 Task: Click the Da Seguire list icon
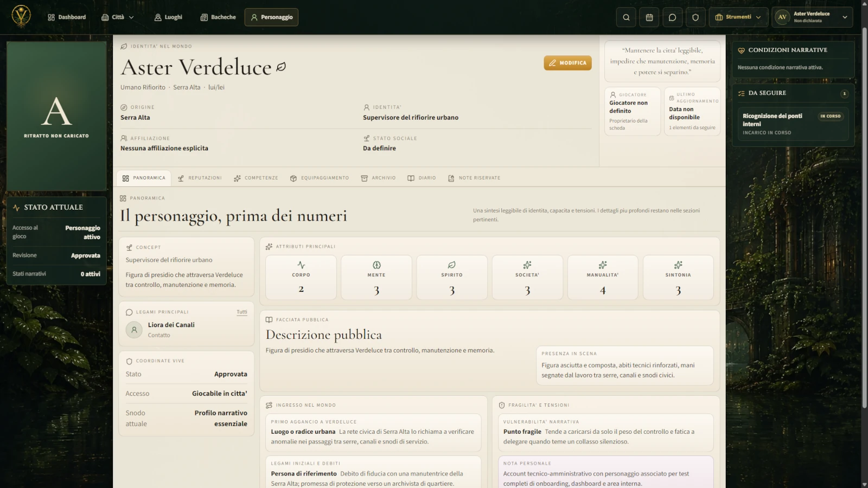pyautogui.click(x=741, y=93)
